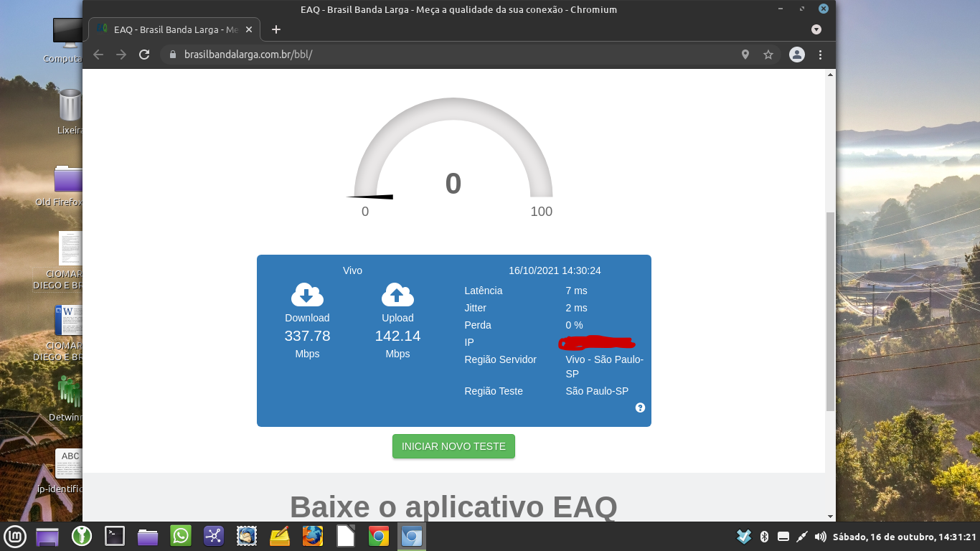
Task: Launch Firefox from the taskbar
Action: (313, 536)
